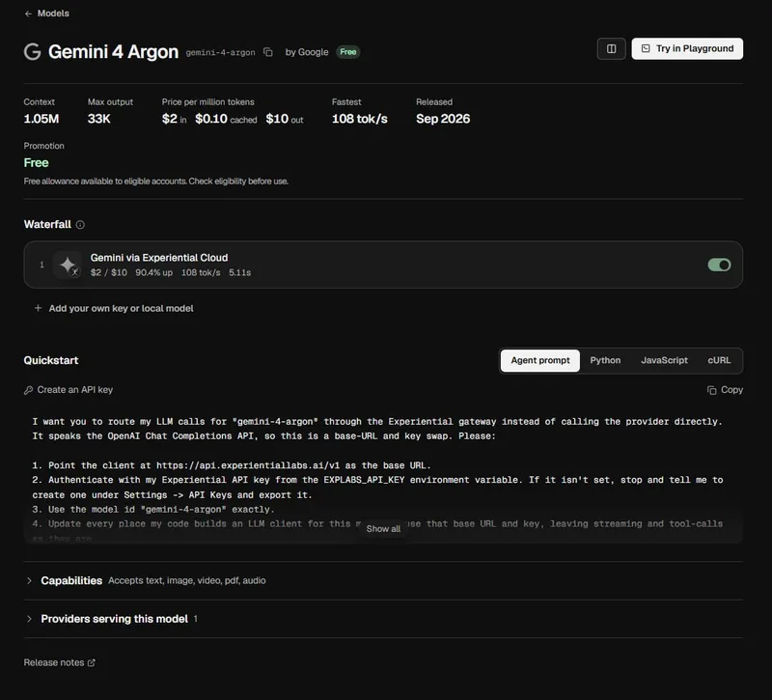This screenshot has width=772, height=700.
Task: Add your own key or local model
Action: pos(114,308)
